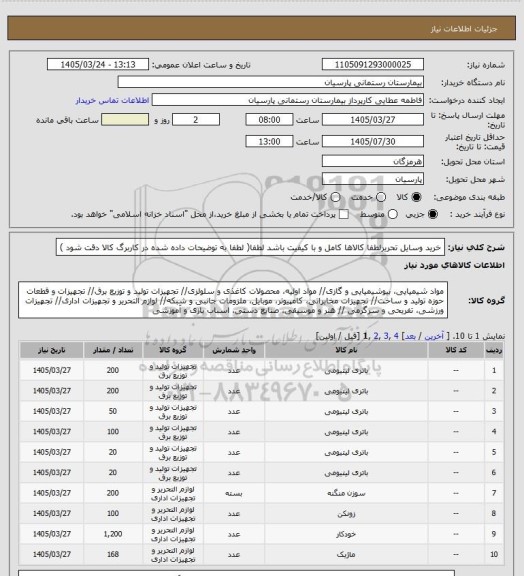This screenshot has height=576, width=524.
Task: Click quantity 1,200 in the خودکار row
Action: click(x=113, y=534)
